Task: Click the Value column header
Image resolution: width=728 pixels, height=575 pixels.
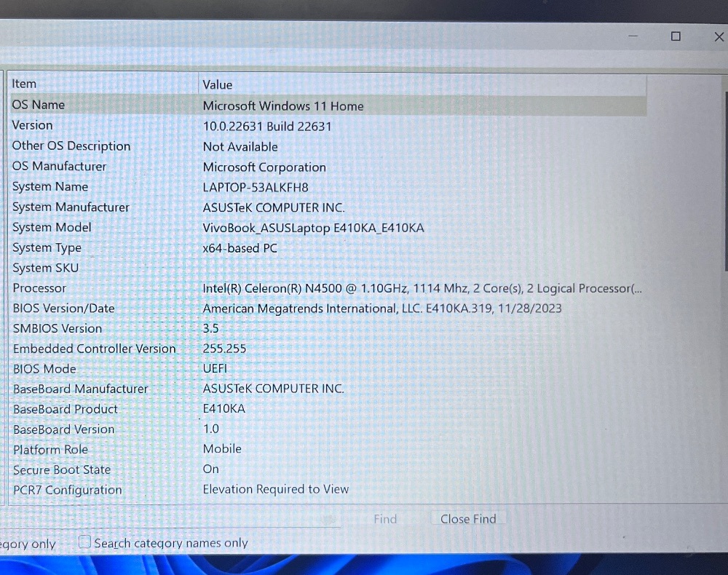Action: (422, 85)
